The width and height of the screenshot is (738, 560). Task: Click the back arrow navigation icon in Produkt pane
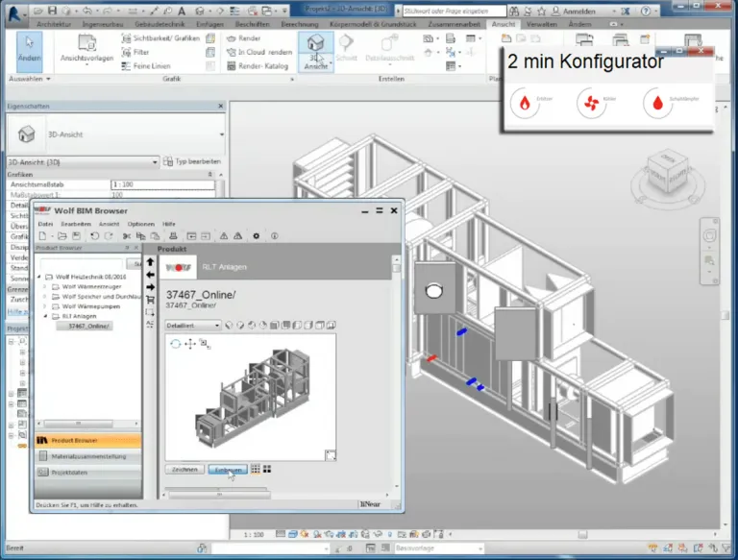pos(151,275)
